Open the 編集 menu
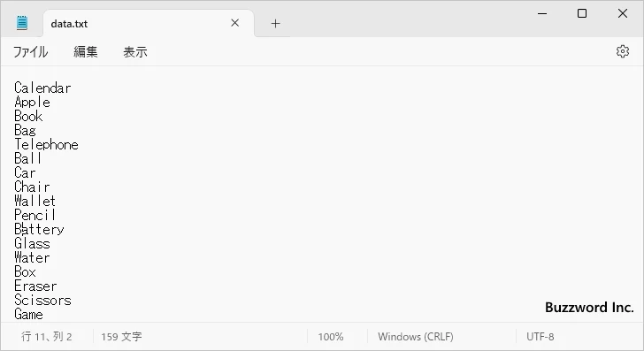The height and width of the screenshot is (351, 644). click(86, 52)
